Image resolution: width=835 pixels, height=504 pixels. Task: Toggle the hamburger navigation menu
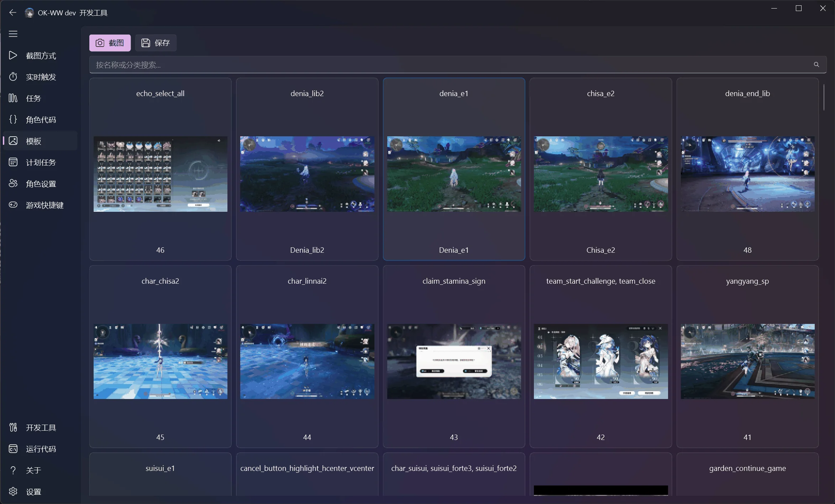(13, 34)
